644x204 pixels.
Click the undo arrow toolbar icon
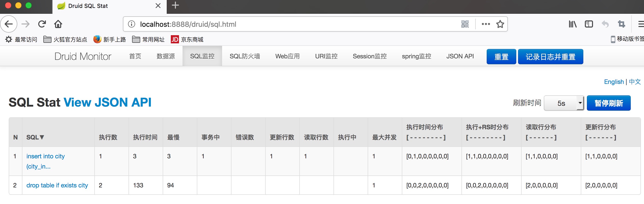(605, 24)
